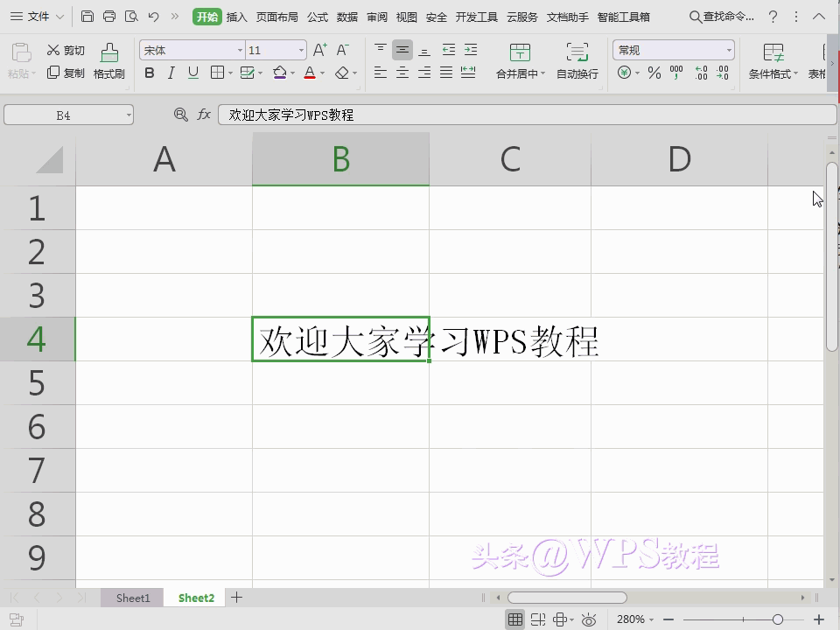
Task: Select the Format Painter (格式刷) tool
Action: [x=109, y=61]
